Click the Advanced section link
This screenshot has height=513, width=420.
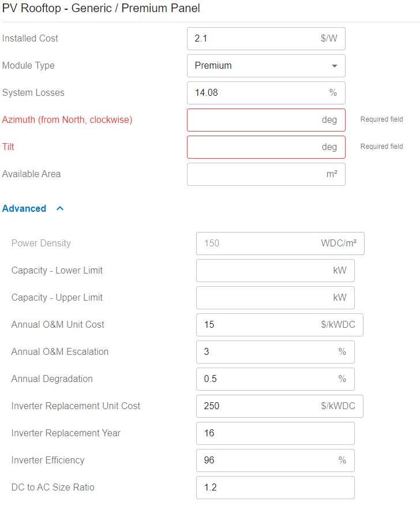point(24,208)
